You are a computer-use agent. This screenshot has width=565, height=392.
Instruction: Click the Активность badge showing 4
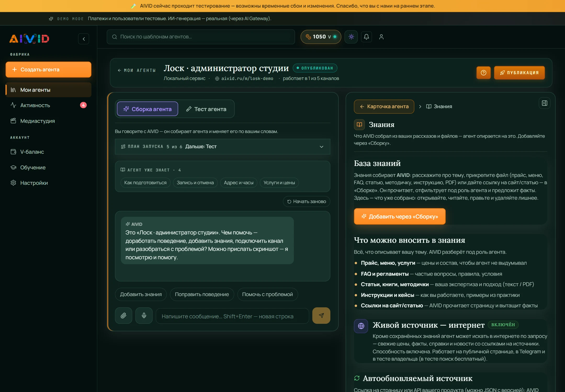pos(83,105)
